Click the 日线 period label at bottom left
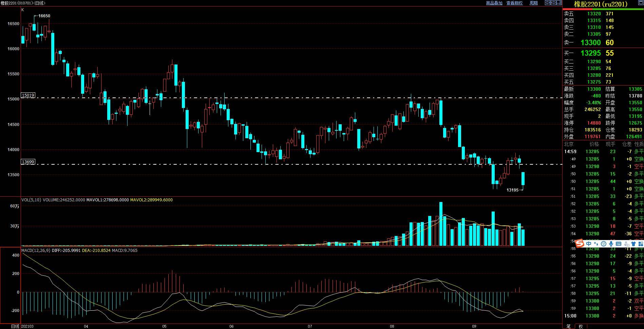 coord(15,326)
